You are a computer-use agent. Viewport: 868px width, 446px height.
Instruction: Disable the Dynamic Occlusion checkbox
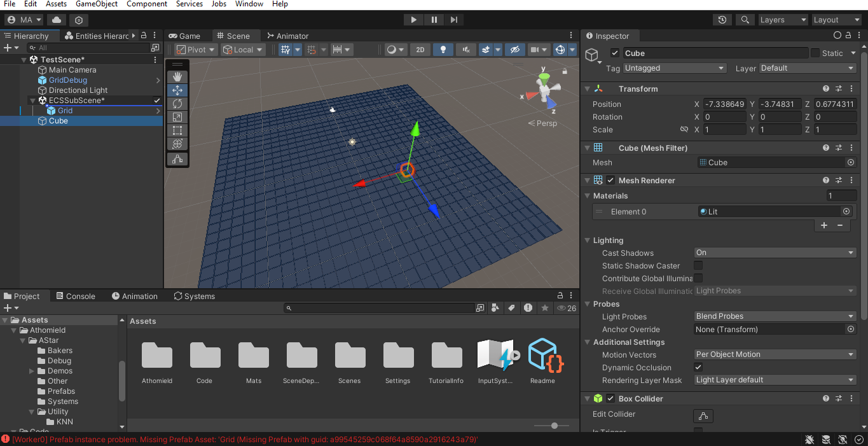[x=698, y=367]
